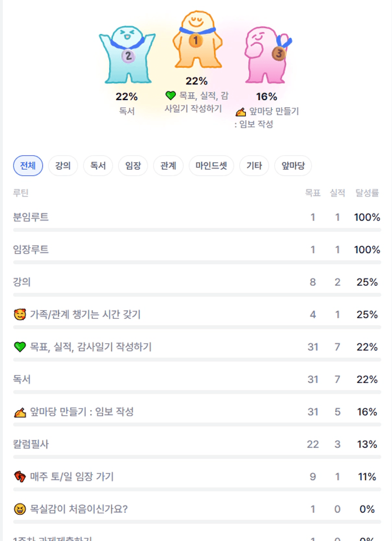This screenshot has height=541, width=392.
Task: Filter routines by 앞마당 tab
Action: [x=293, y=166]
